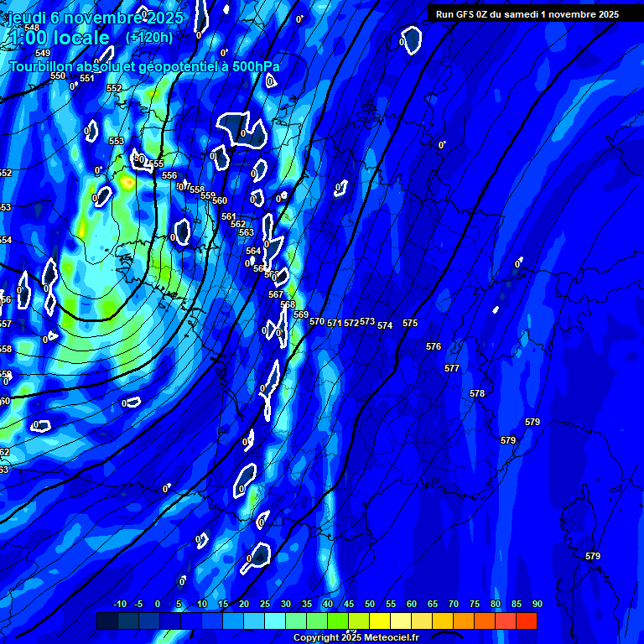Click the Tourbillon absolu et géopotentiel title

tap(144, 66)
